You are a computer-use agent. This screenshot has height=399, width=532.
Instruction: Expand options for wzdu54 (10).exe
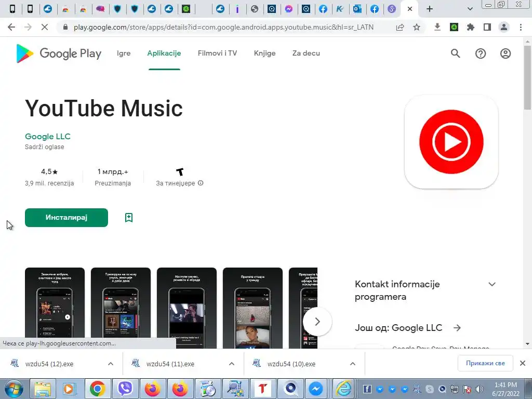coord(353,364)
